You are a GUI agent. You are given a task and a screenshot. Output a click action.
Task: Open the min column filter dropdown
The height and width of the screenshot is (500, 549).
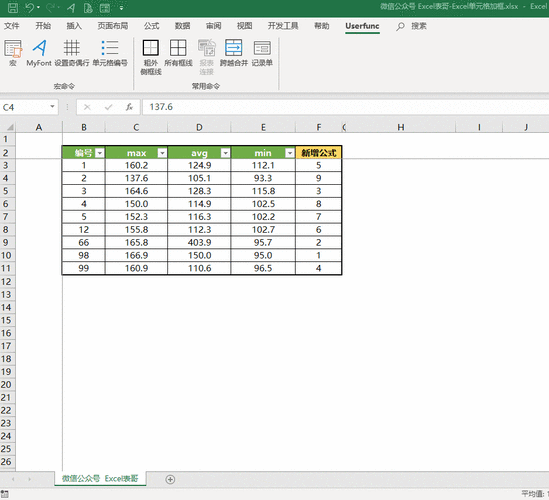290,153
